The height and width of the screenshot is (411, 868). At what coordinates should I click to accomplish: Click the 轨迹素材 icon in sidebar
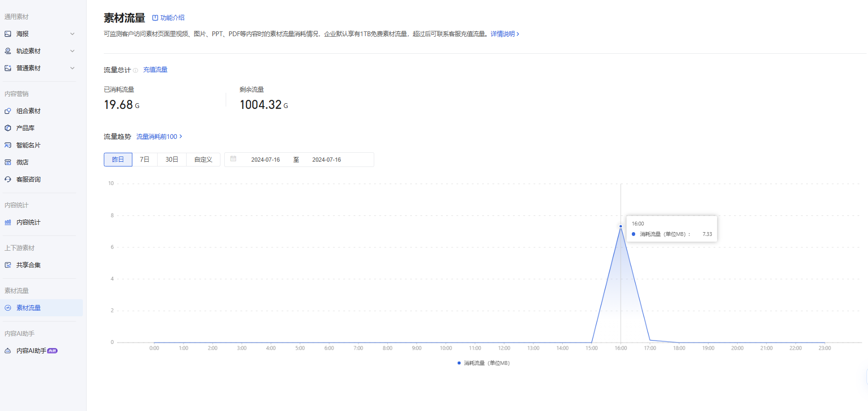tap(8, 51)
